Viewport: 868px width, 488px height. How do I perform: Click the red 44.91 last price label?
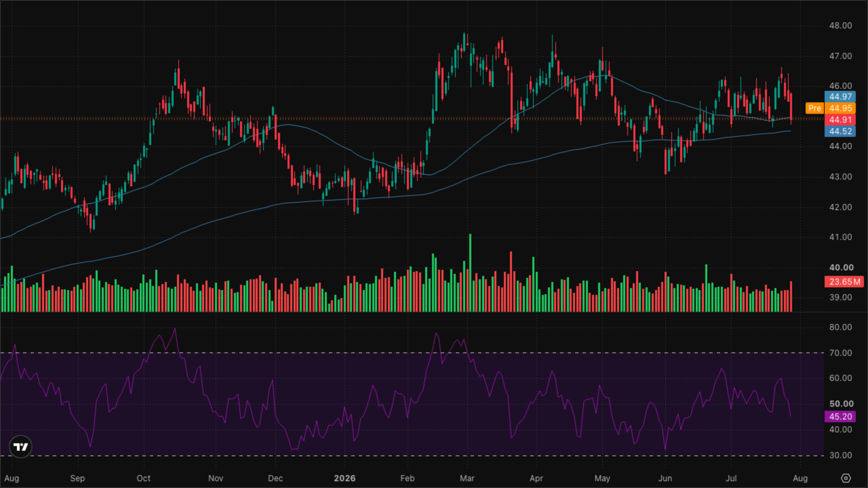[x=840, y=120]
